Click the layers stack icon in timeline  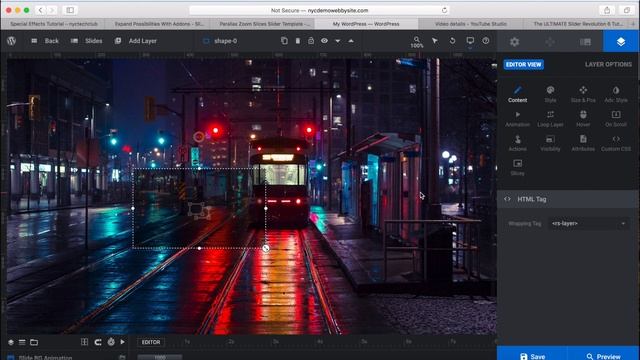[11, 342]
